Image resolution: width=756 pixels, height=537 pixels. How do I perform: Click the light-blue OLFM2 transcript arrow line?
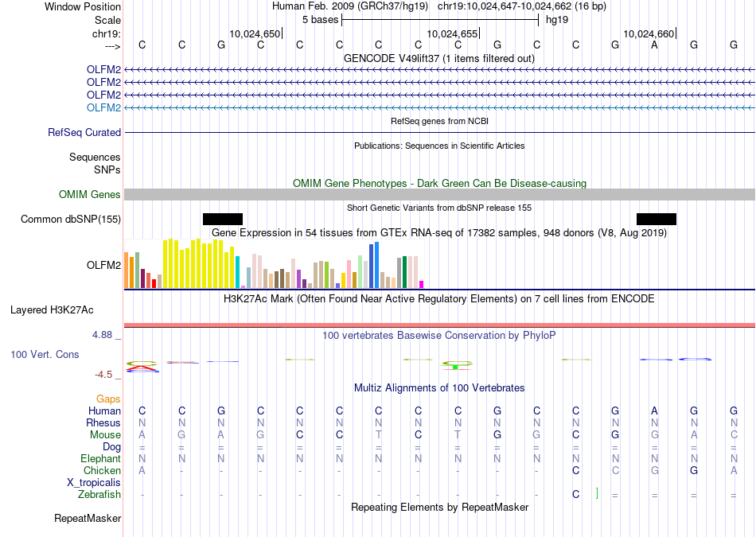[x=440, y=108]
